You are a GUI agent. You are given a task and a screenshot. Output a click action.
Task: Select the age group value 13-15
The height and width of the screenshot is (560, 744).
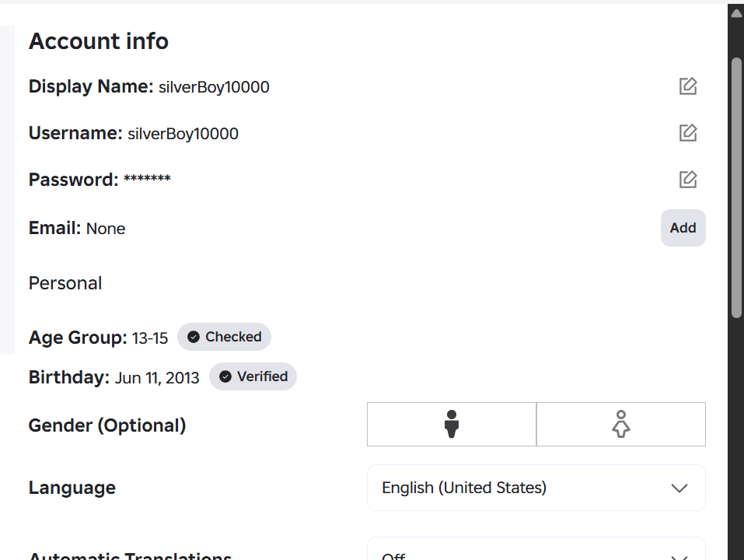click(150, 338)
